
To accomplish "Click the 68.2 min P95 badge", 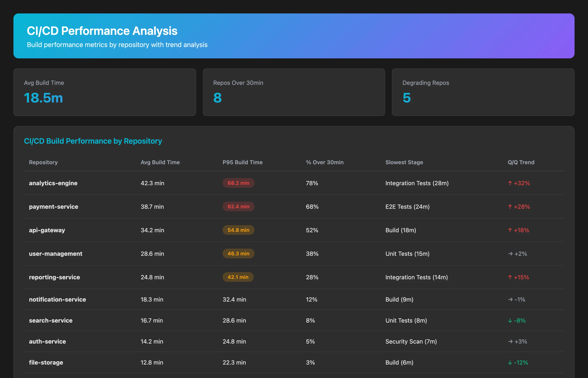I will click(x=238, y=183).
